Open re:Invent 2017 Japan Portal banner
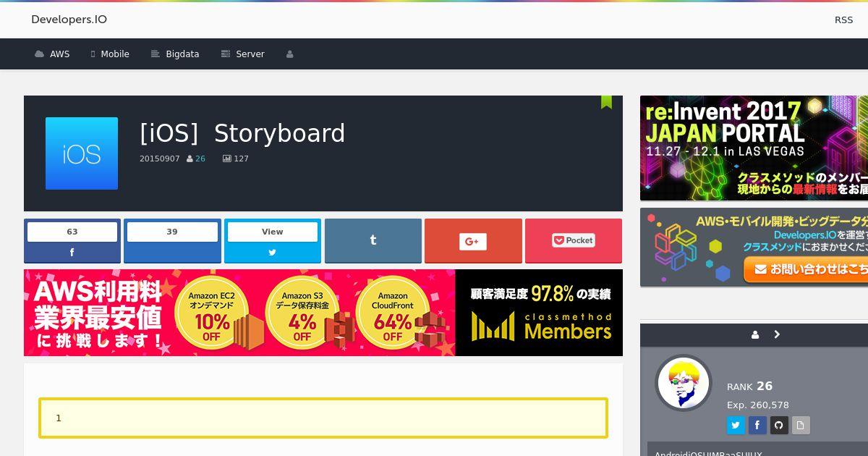The height and width of the screenshot is (456, 868). click(754, 148)
